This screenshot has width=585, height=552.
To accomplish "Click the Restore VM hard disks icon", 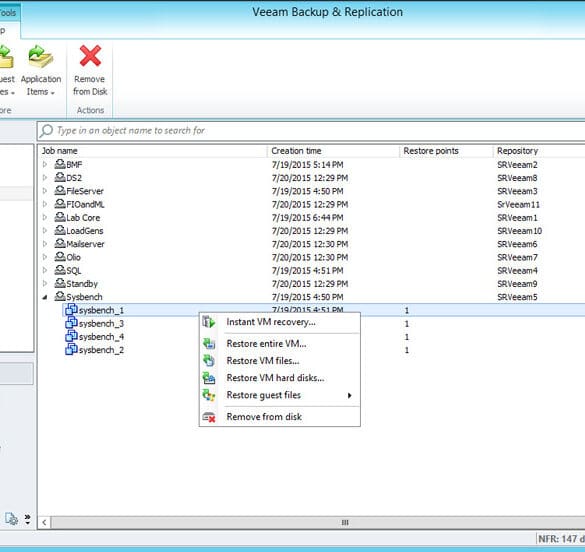I will [209, 378].
